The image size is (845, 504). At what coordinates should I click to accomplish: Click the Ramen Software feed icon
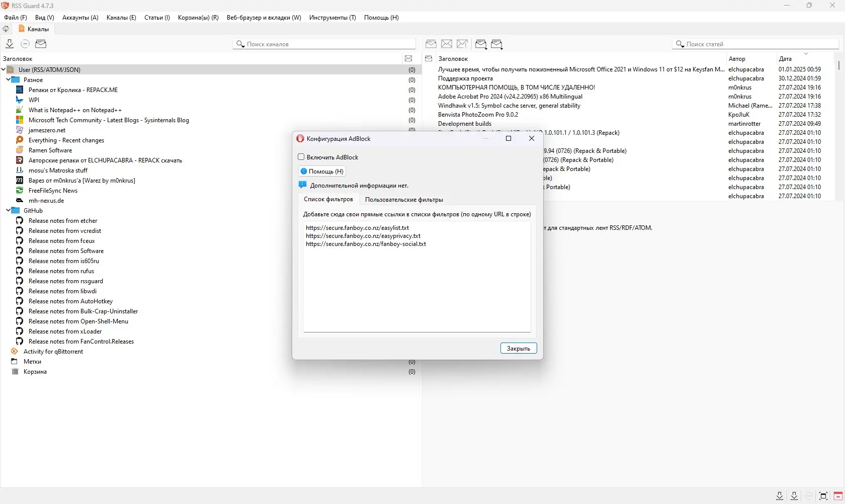pos(20,150)
